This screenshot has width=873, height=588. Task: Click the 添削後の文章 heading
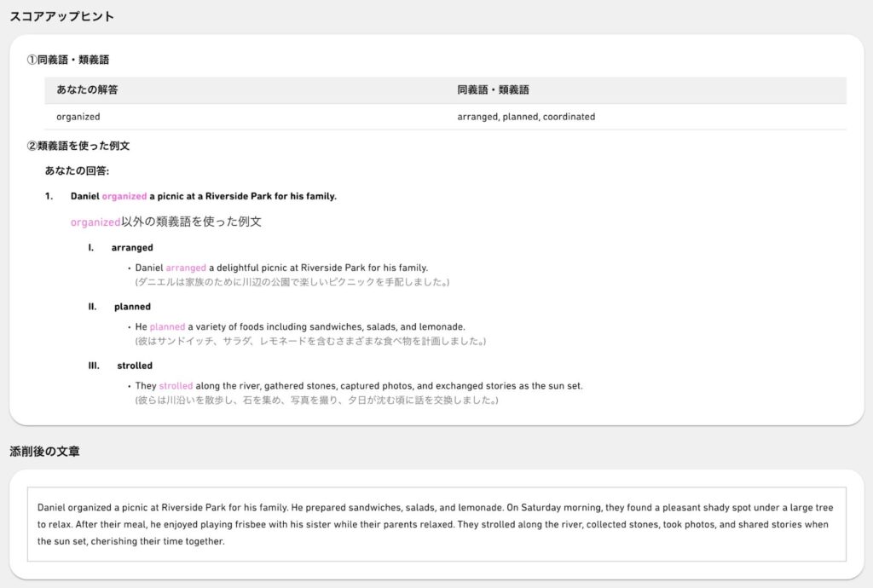coord(44,452)
